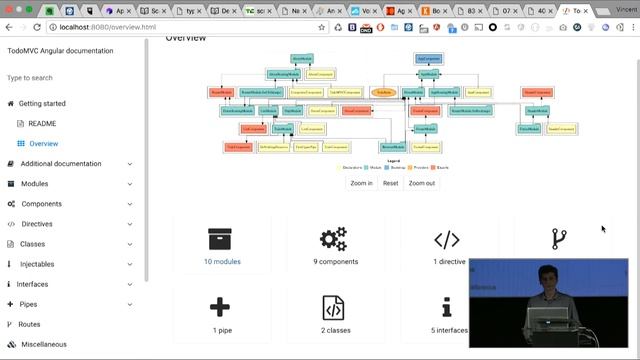Click the Directives code icon in sidebar
The width and height of the screenshot is (640, 360).
pos(11,224)
